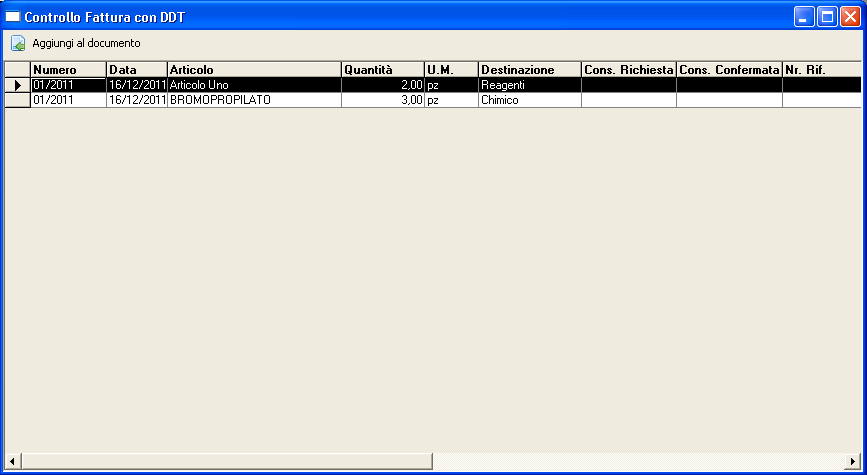Click the Cons. Richiesta column header
The width and height of the screenshot is (867, 475).
tap(628, 69)
